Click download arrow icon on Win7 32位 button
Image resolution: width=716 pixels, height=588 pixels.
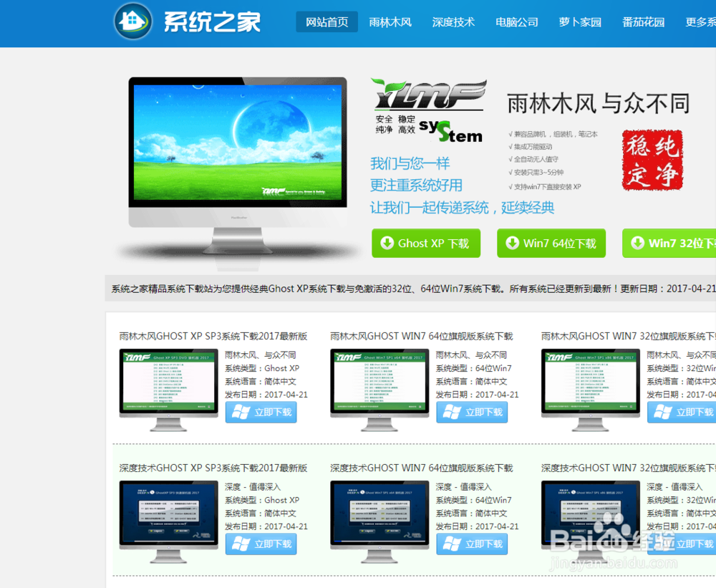tap(637, 243)
